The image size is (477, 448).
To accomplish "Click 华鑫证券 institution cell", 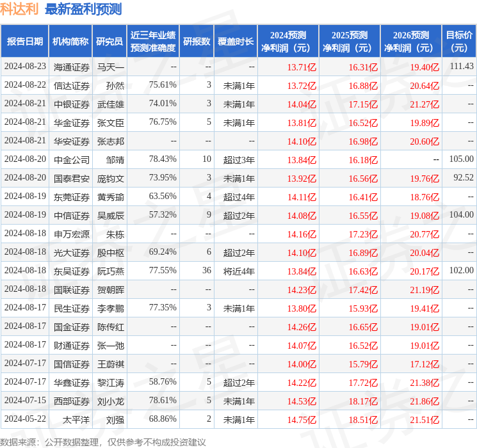I will [72, 383].
